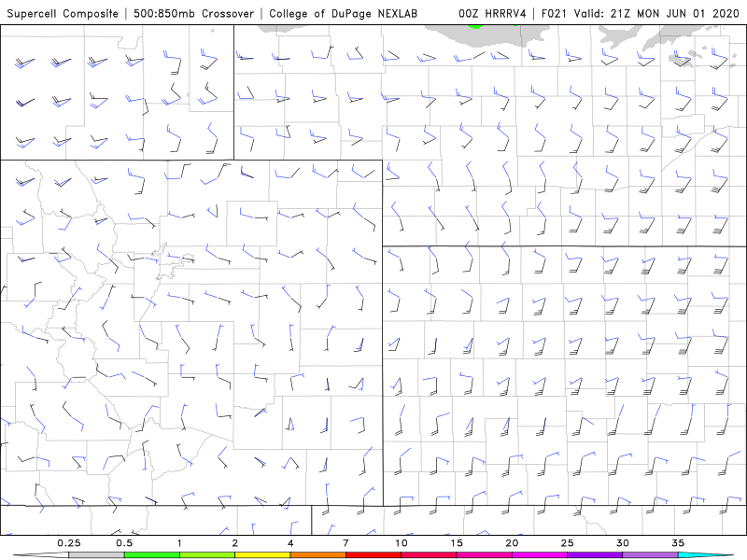Select the yellow 2–4 colorbar segment
This screenshot has height=560, width=747.
(262, 555)
